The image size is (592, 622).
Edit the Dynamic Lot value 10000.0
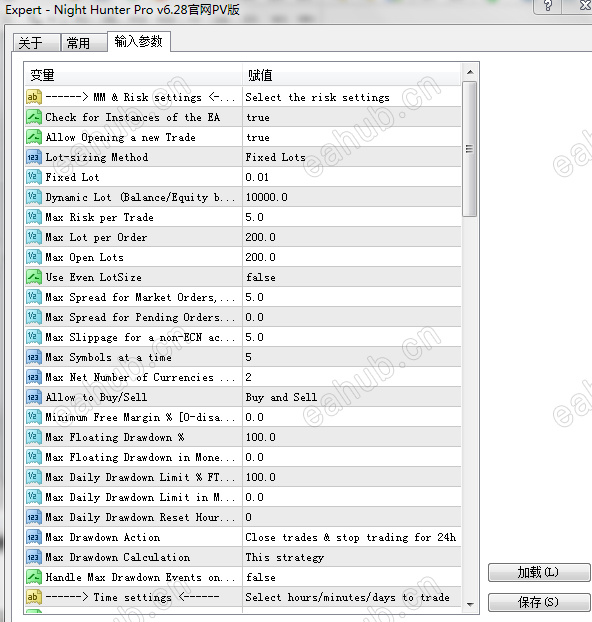pos(352,197)
